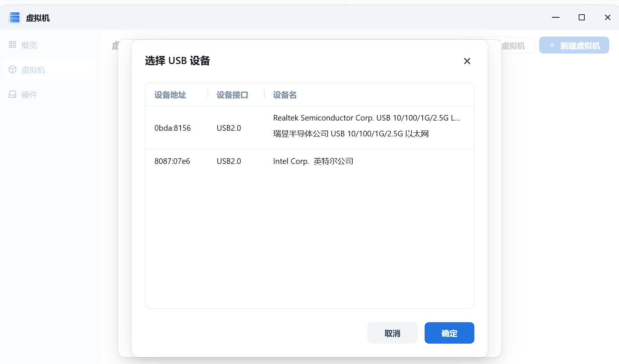The image size is (619, 364).
Task: Minimize the 虚拟机 window
Action: tap(556, 18)
